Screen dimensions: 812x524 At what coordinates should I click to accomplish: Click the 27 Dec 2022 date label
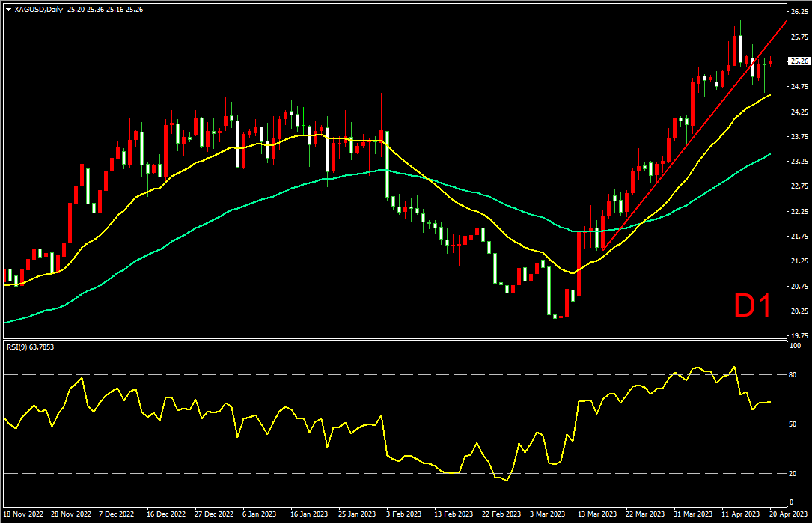pyautogui.click(x=214, y=514)
